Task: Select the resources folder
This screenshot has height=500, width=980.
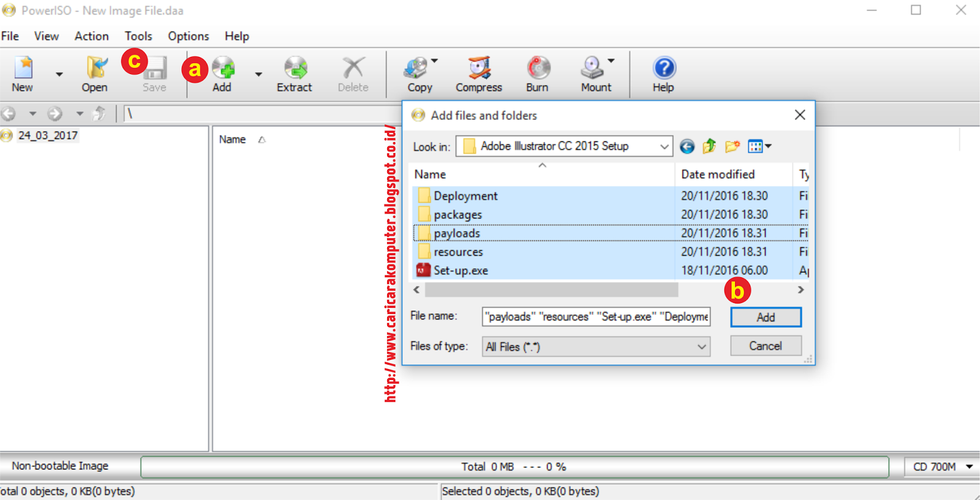Action: click(458, 252)
